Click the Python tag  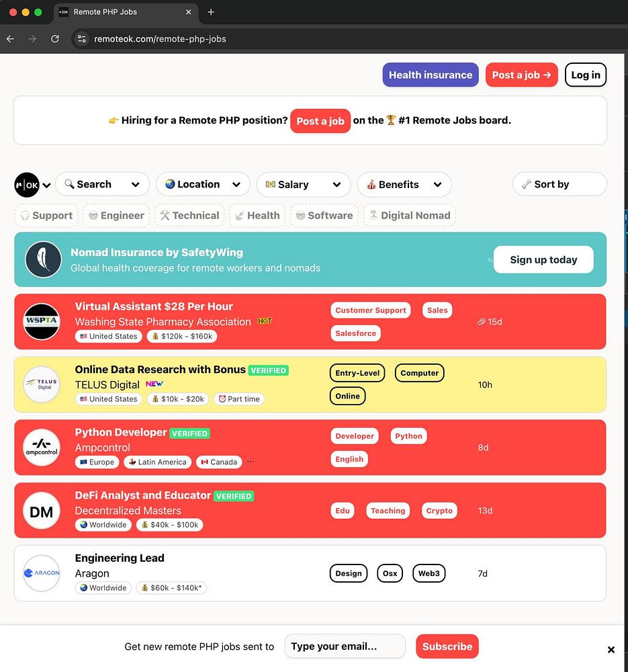tap(408, 436)
